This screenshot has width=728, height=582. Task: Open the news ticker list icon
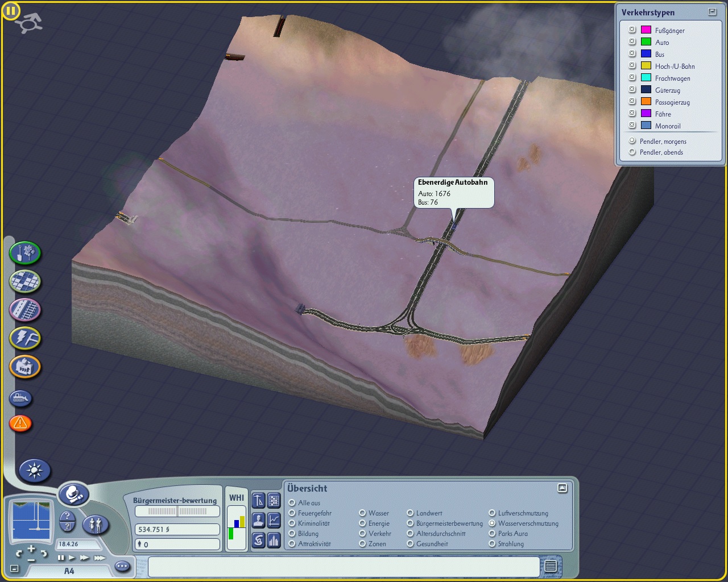pos(550,566)
